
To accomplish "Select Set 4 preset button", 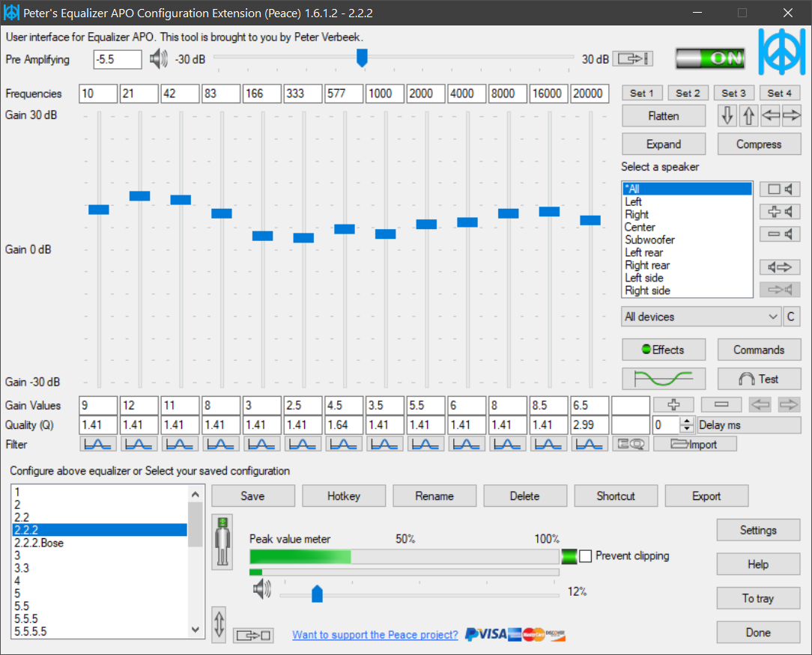I will pyautogui.click(x=779, y=93).
